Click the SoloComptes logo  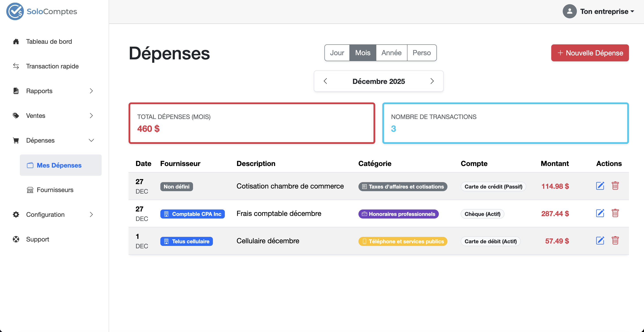click(x=42, y=11)
